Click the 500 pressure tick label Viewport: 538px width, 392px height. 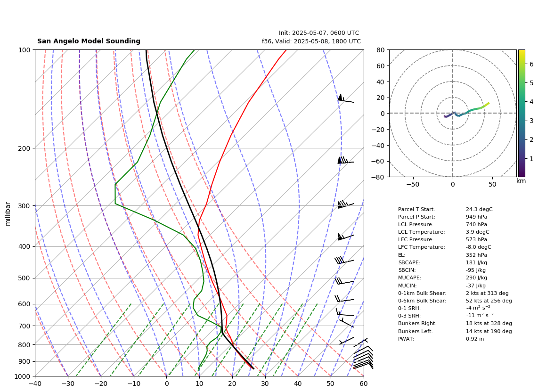point(24,278)
